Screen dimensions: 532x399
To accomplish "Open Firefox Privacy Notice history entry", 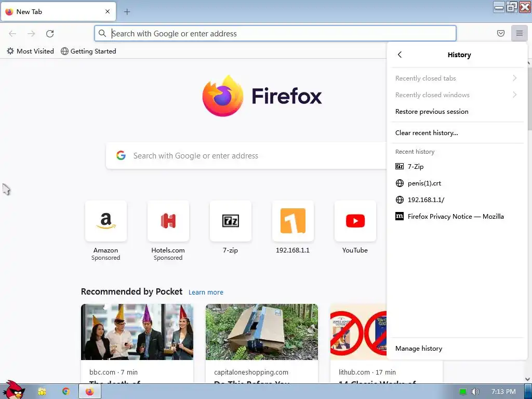I will (x=457, y=217).
